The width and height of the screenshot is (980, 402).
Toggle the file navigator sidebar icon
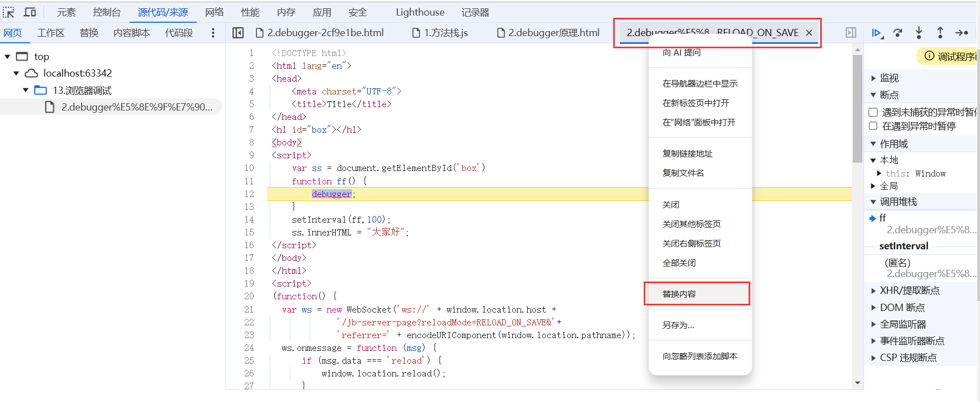tap(238, 33)
